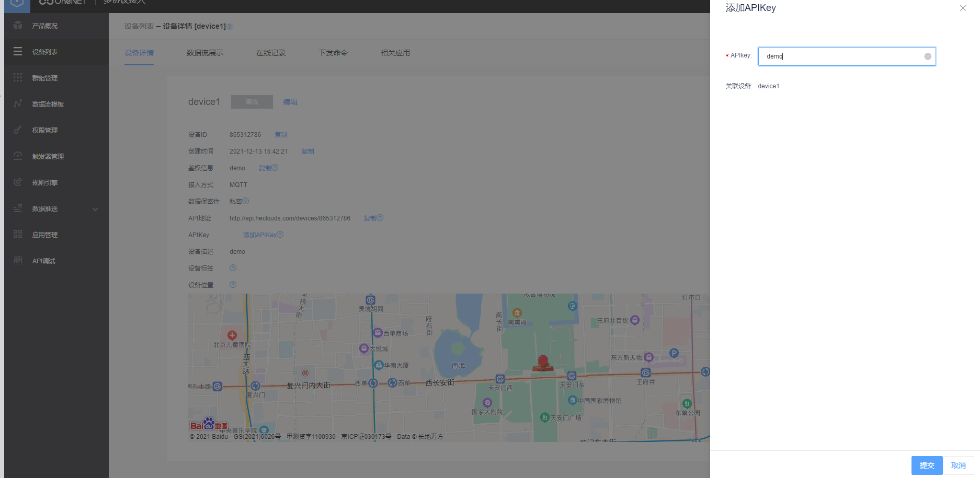Click the 添加APIKey link
This screenshot has width=980, height=478.
point(260,235)
